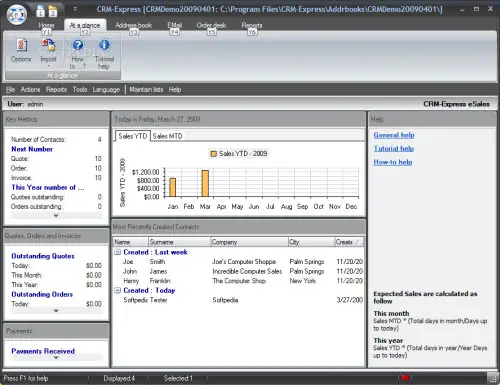
Task: Switch to the EMail ribbon tab
Action: coord(174,25)
